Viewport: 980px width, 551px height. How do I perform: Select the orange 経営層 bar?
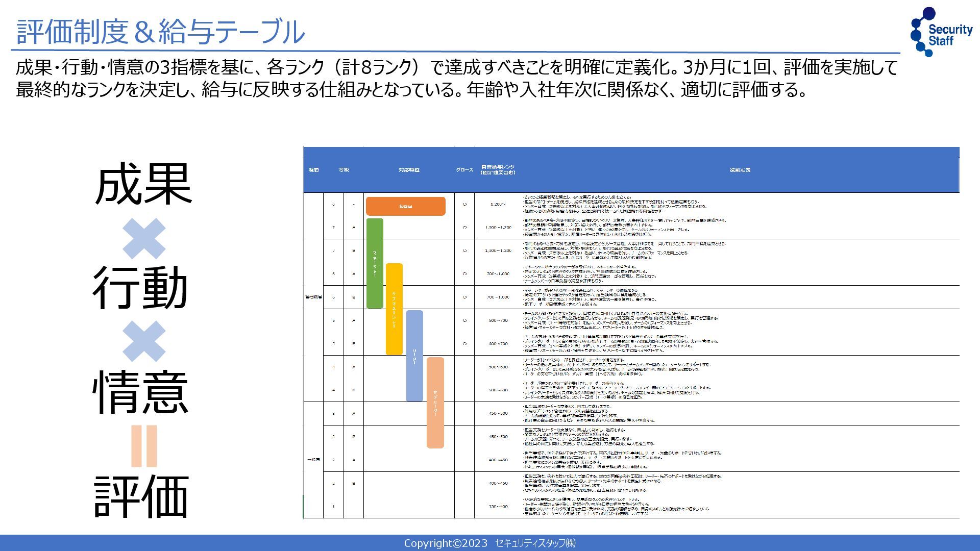pyautogui.click(x=405, y=206)
